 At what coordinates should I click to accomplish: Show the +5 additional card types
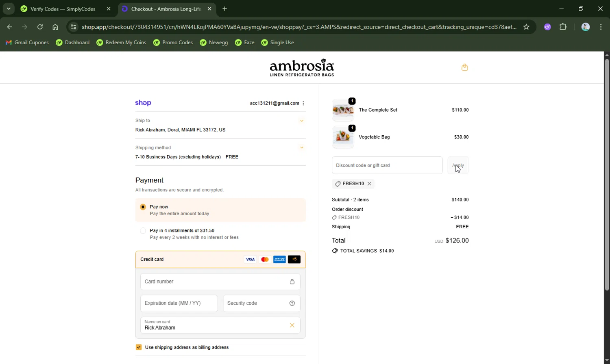tap(294, 259)
